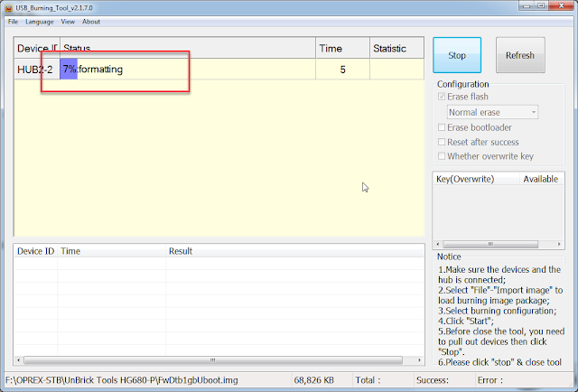578x392 pixels.
Task: Select the HUB2-2 device row
Action: 36,69
